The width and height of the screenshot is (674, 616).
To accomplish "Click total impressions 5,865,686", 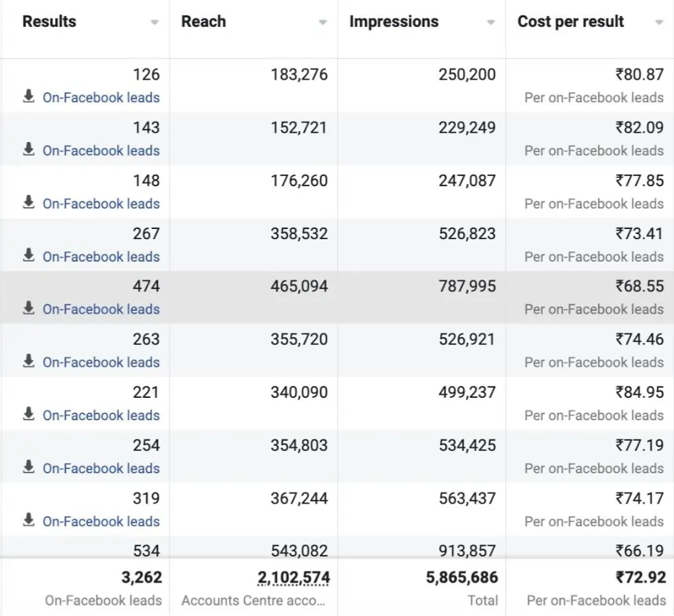I will click(x=462, y=578).
